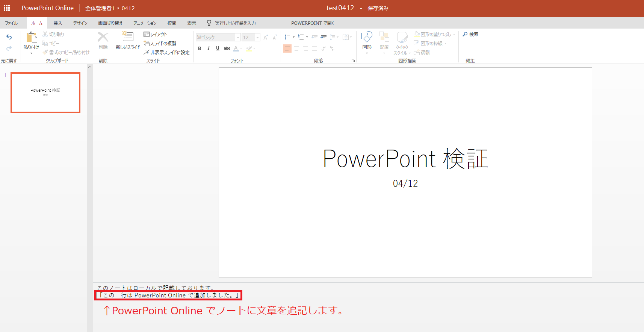This screenshot has height=332, width=644.
Task: Click the slide title PowerPoint 検証
Action: click(405, 158)
